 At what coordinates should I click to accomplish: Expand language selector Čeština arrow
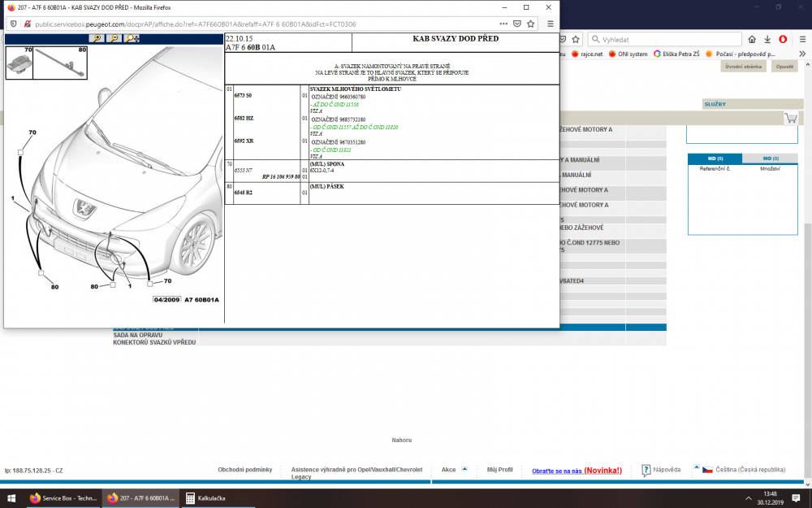pyautogui.click(x=697, y=467)
